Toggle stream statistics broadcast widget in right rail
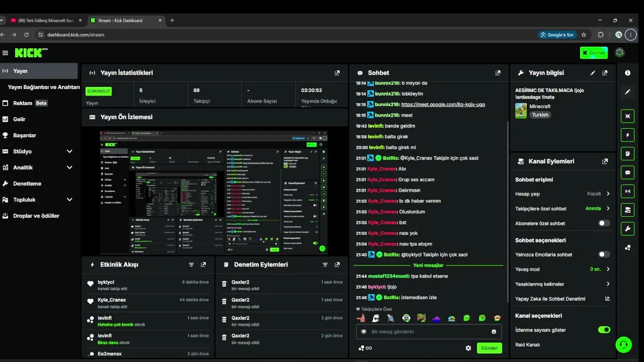This screenshot has width=644, height=362. coord(627,191)
